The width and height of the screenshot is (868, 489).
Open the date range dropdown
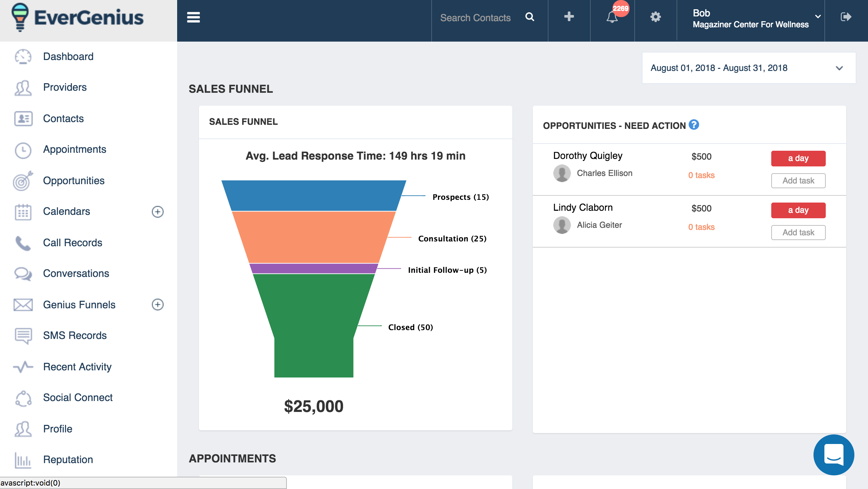click(749, 68)
